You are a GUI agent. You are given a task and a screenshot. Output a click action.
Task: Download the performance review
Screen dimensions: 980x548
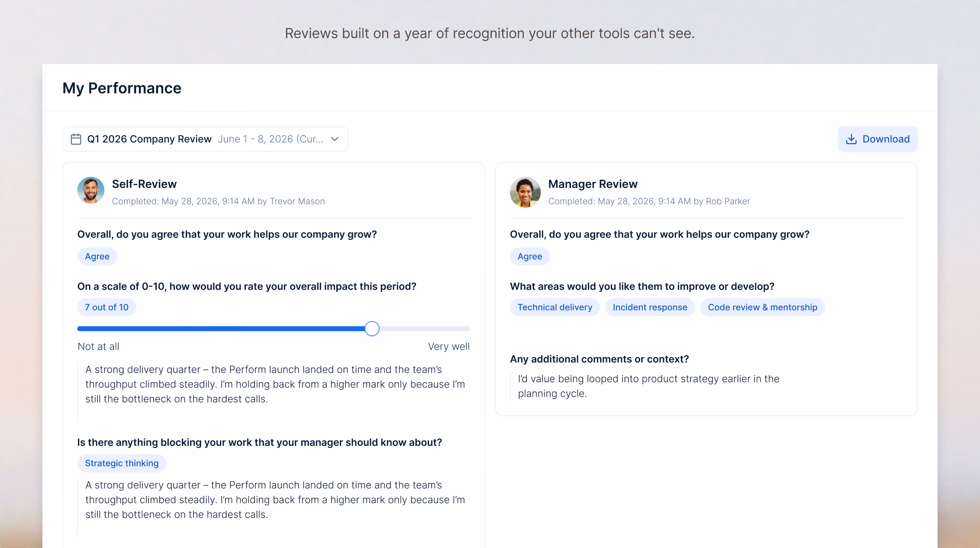pyautogui.click(x=877, y=139)
